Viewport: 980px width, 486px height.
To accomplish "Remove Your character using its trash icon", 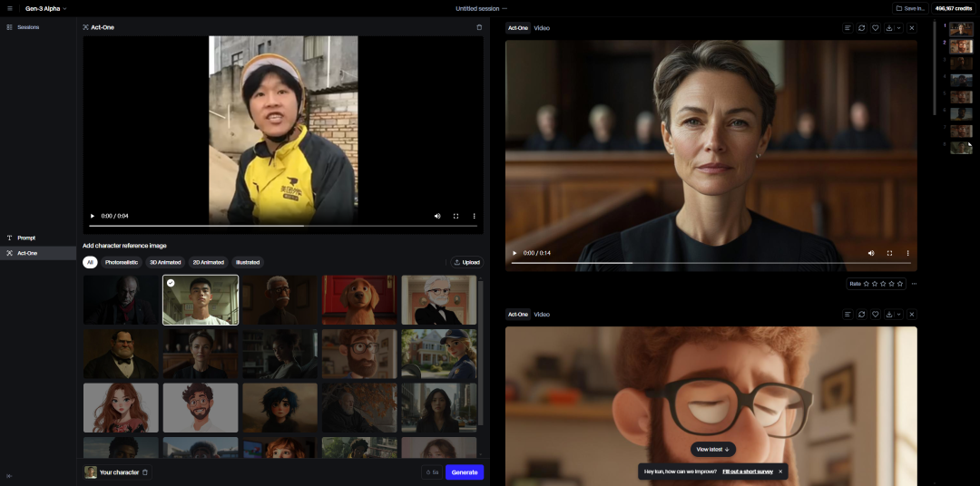I will pyautogui.click(x=145, y=472).
